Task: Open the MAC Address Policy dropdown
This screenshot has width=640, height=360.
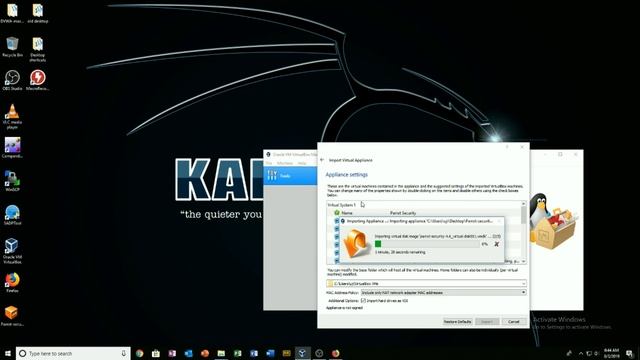Action: pos(443,292)
